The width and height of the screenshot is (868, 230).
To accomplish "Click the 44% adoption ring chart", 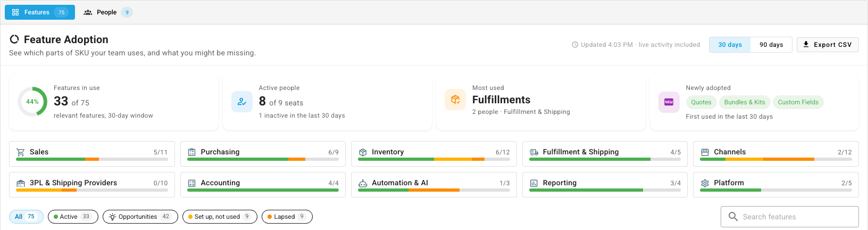I will click(x=32, y=101).
